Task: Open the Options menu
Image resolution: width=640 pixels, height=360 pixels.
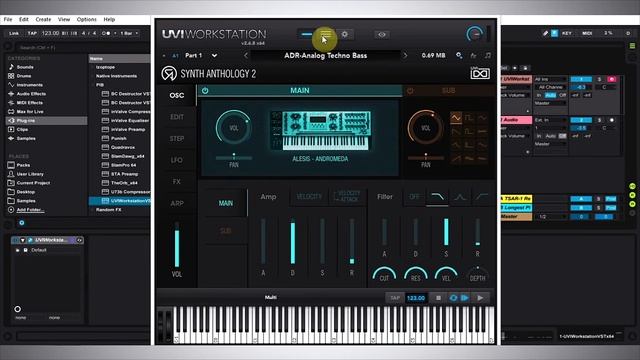Action: pos(87,19)
